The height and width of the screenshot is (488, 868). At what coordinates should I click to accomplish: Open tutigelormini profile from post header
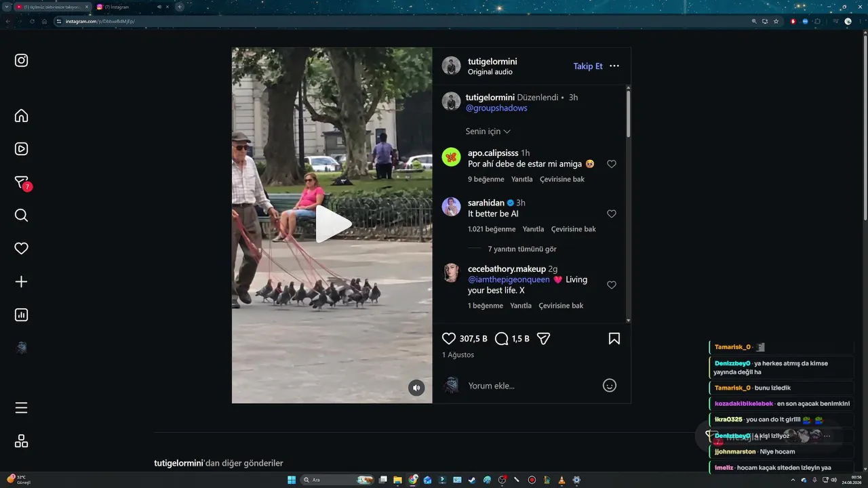click(492, 61)
